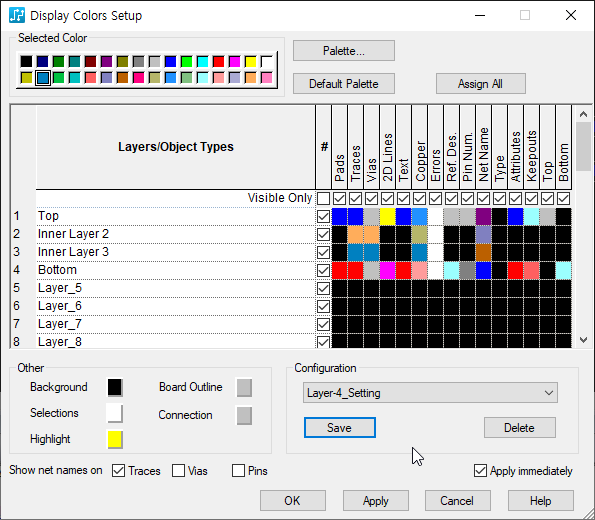The image size is (595, 520).
Task: Uncheck the Keepouts column visibility checkbox
Action: click(531, 198)
